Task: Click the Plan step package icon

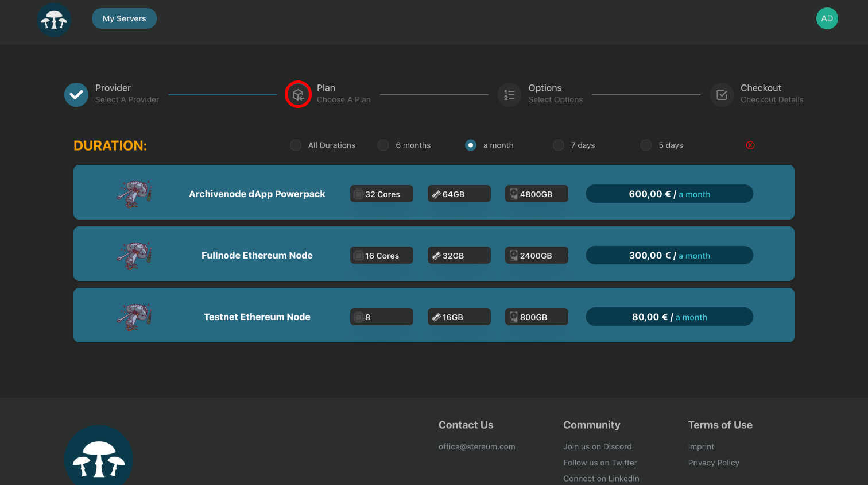Action: (x=298, y=94)
